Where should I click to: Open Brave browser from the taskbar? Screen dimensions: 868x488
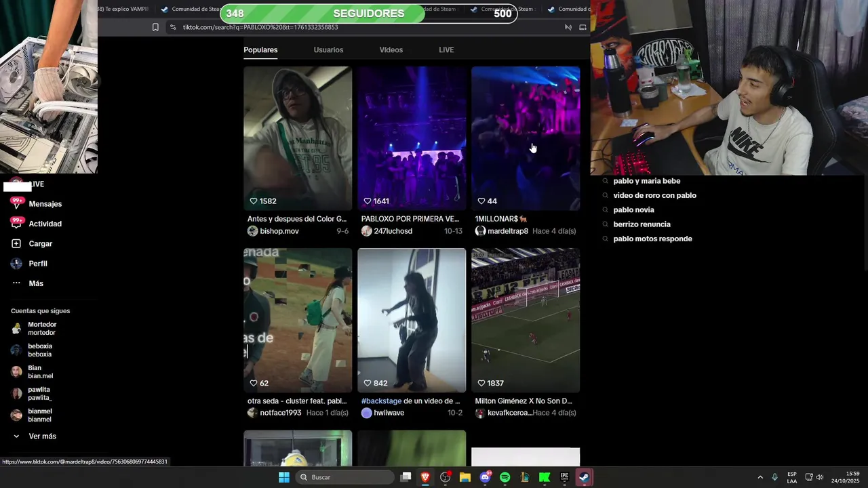(425, 477)
